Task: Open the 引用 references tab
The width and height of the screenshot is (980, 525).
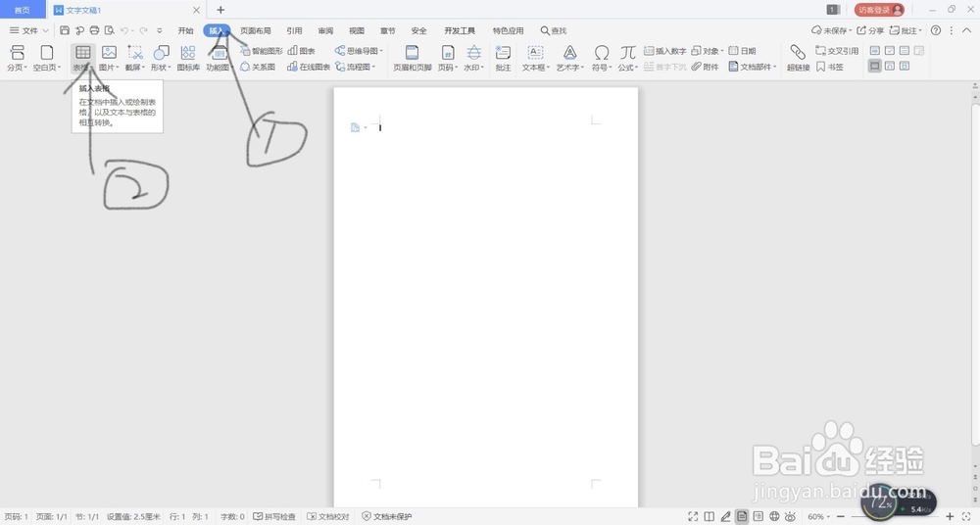Action: (294, 30)
